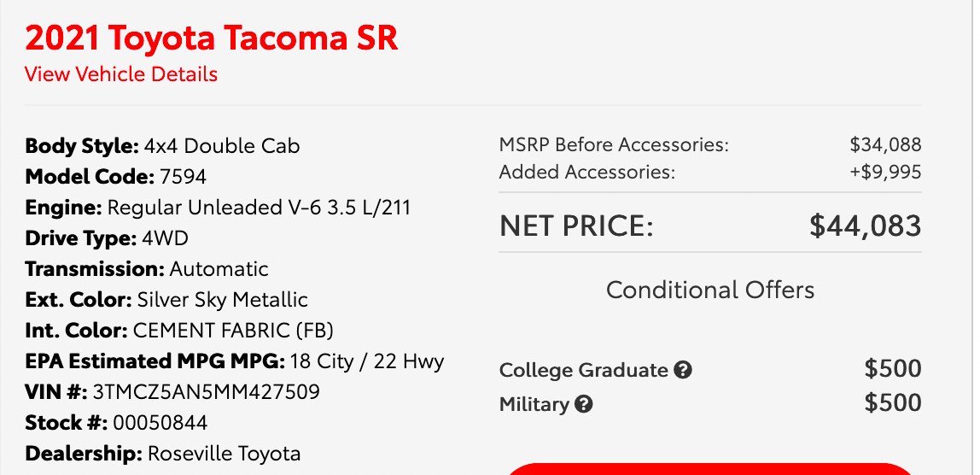980x475 pixels.
Task: Click the Stock number 00050844
Action: pyautogui.click(x=160, y=423)
